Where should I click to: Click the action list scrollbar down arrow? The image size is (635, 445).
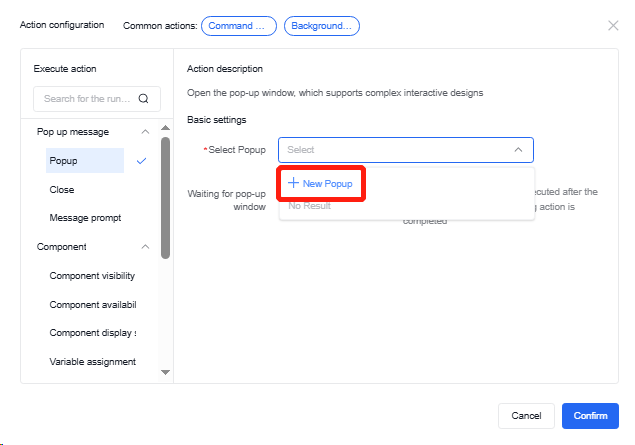tap(166, 372)
